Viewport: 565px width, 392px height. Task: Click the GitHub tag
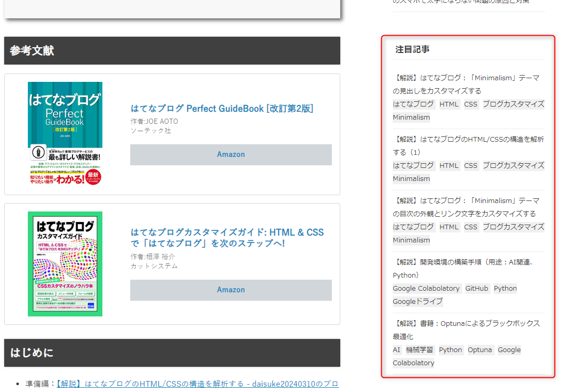tap(477, 288)
